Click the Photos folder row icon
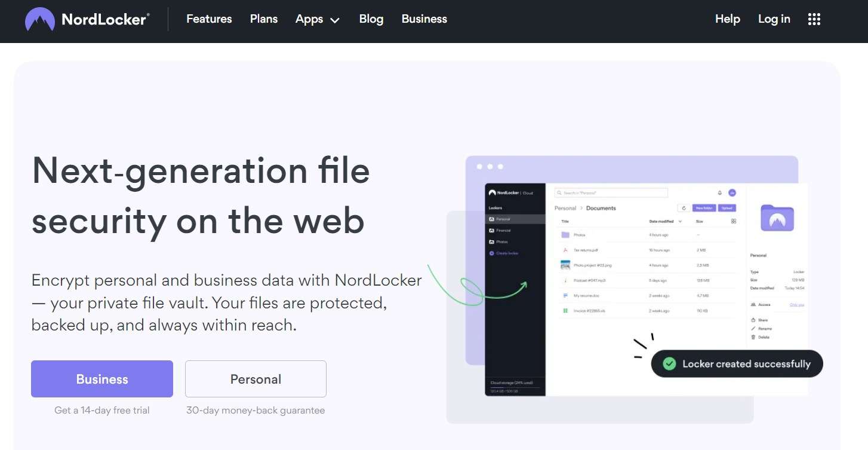This screenshot has width=868, height=450. click(x=565, y=235)
